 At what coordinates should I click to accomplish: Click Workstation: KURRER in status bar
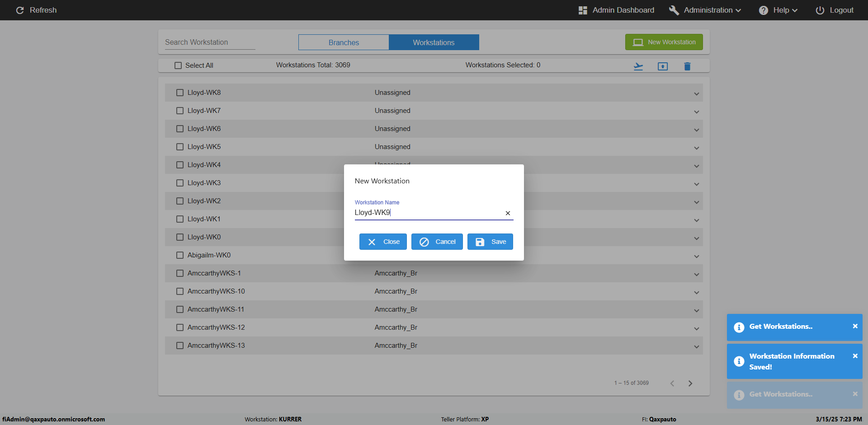click(x=273, y=419)
